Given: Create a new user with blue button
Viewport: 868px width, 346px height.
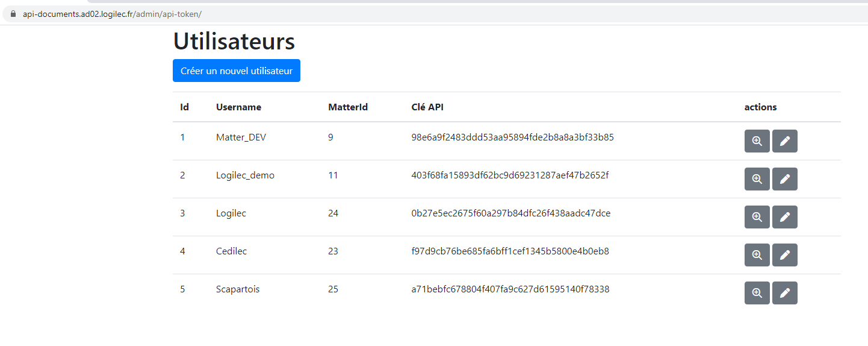Looking at the screenshot, I should point(236,71).
